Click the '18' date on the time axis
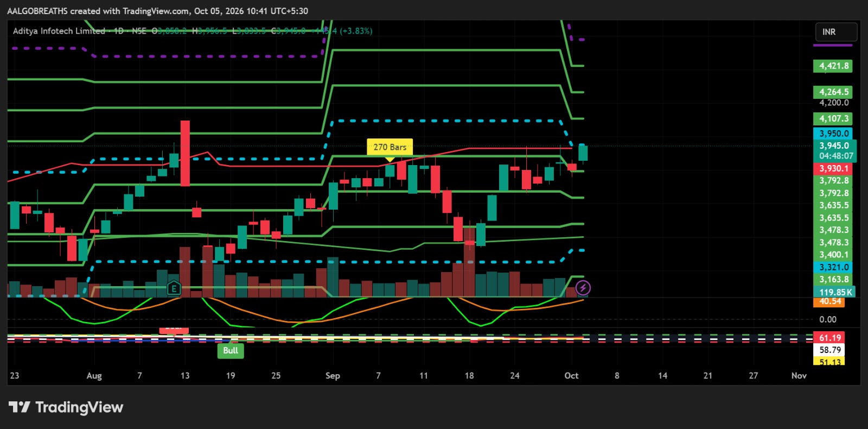Image resolution: width=868 pixels, height=429 pixels. [x=469, y=376]
